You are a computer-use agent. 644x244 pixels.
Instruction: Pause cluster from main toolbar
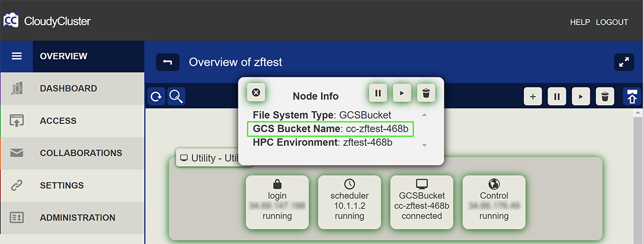click(557, 97)
